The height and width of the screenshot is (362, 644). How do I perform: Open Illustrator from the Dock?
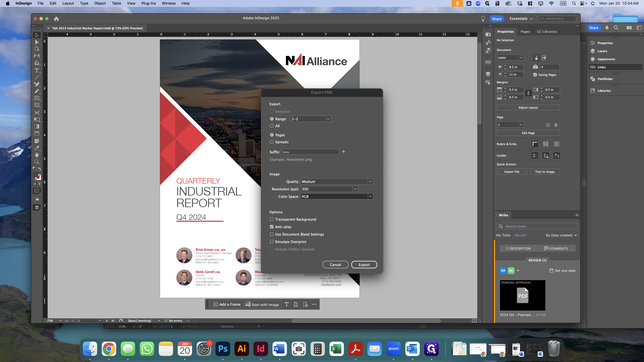tap(241, 349)
